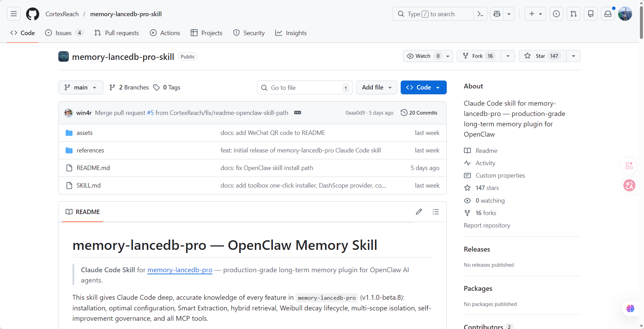Click the memory-lancedb-pro-skill breadcrumb link
The image size is (644, 329).
[126, 14]
